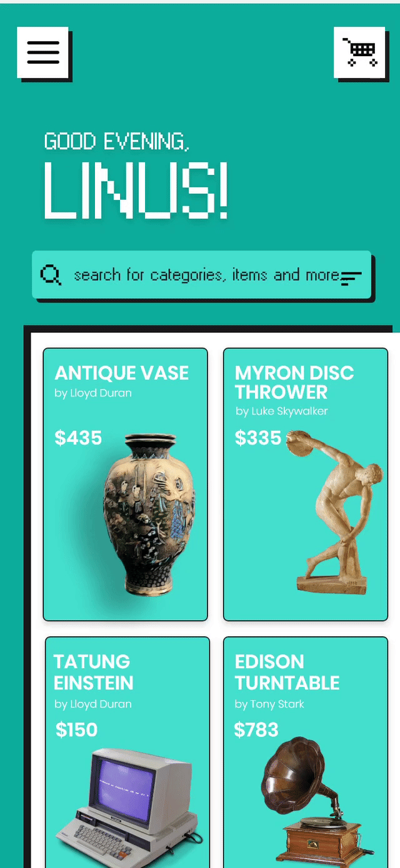Image resolution: width=400 pixels, height=868 pixels.
Task: Select the antique vase image
Action: [x=149, y=515]
